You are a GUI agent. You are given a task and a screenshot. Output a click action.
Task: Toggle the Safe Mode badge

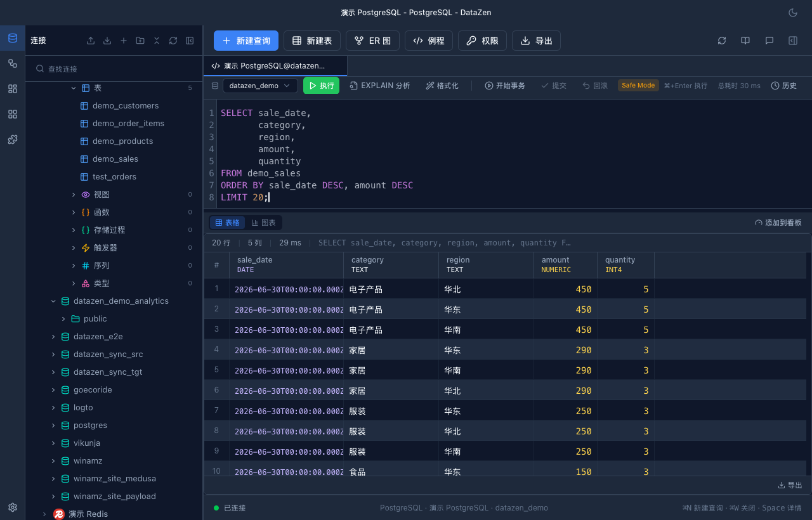[x=638, y=86]
